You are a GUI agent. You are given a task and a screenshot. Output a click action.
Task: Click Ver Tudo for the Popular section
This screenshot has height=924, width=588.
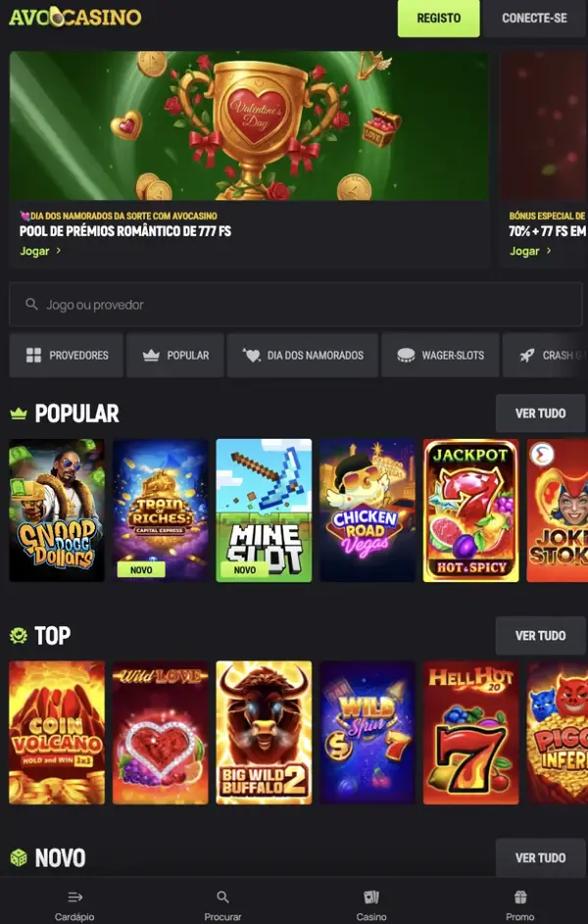tap(540, 413)
